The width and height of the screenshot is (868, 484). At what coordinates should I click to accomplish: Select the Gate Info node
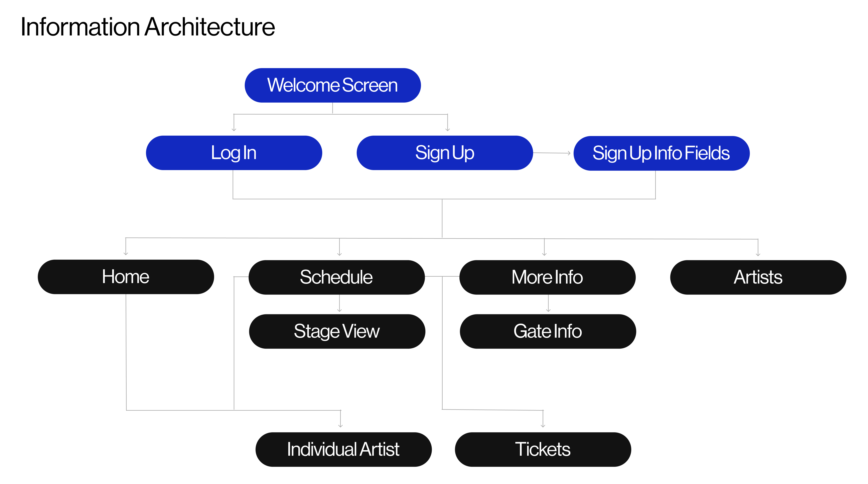(x=548, y=331)
